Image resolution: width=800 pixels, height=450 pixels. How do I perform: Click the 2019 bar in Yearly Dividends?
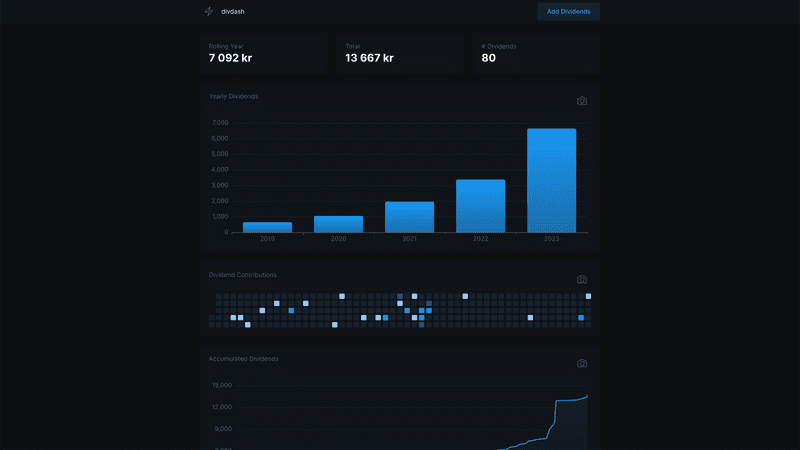pos(267,227)
